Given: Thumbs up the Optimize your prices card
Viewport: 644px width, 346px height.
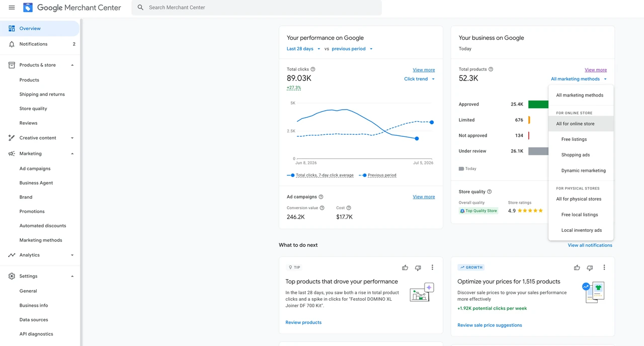Looking at the screenshot, I should tap(577, 268).
